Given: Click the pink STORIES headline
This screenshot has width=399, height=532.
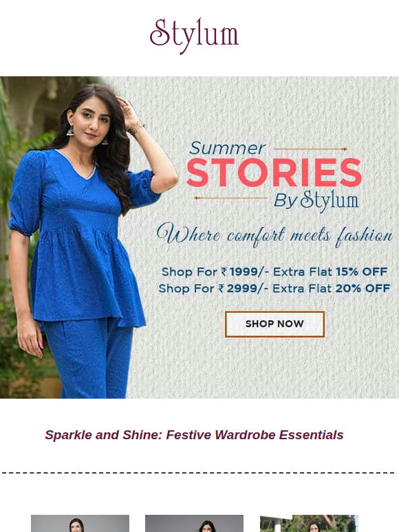Looking at the screenshot, I should 274,173.
